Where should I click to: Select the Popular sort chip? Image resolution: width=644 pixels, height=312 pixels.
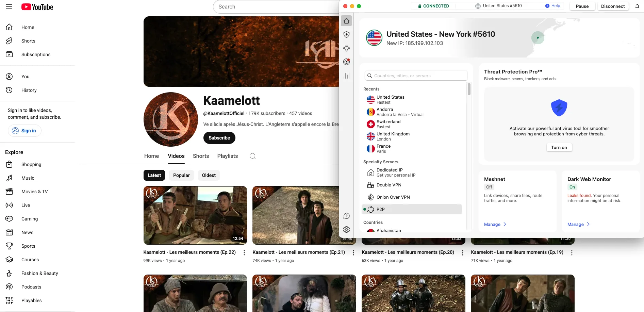coord(181,175)
